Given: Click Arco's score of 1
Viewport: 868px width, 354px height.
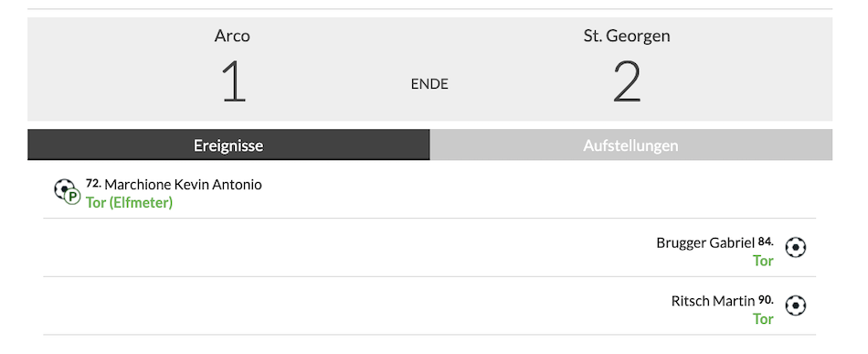Looking at the screenshot, I should coord(234,82).
